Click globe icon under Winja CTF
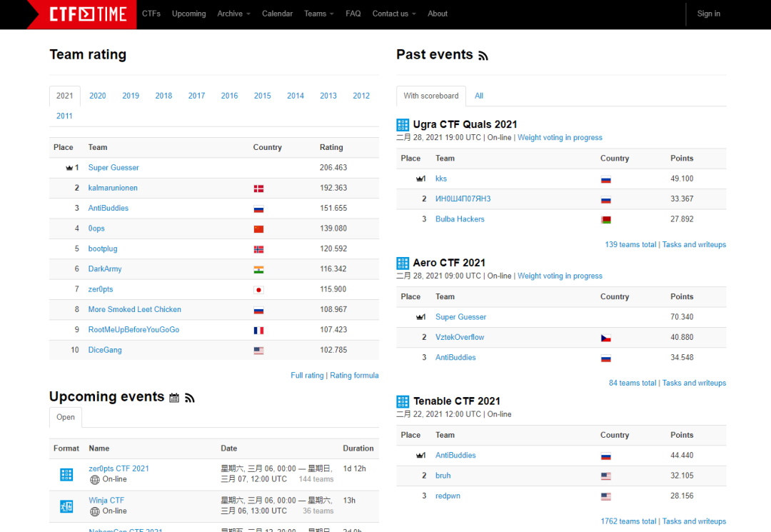The height and width of the screenshot is (532, 771). (95, 512)
